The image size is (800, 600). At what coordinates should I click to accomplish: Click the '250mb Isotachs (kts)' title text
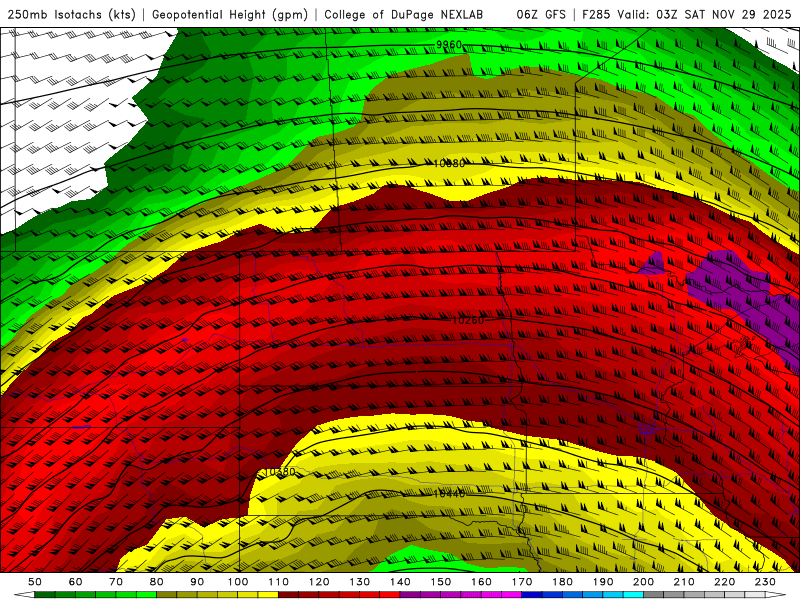pyautogui.click(x=71, y=14)
